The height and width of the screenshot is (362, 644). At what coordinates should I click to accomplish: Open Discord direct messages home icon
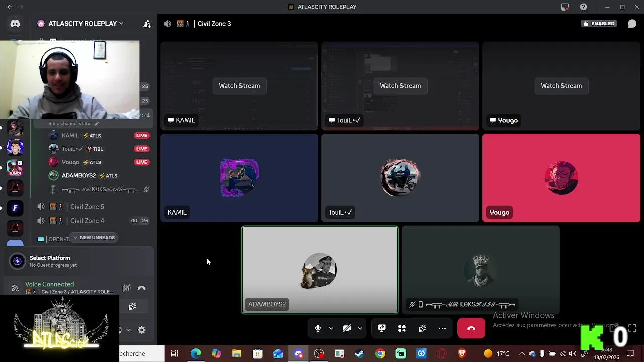[x=15, y=24]
